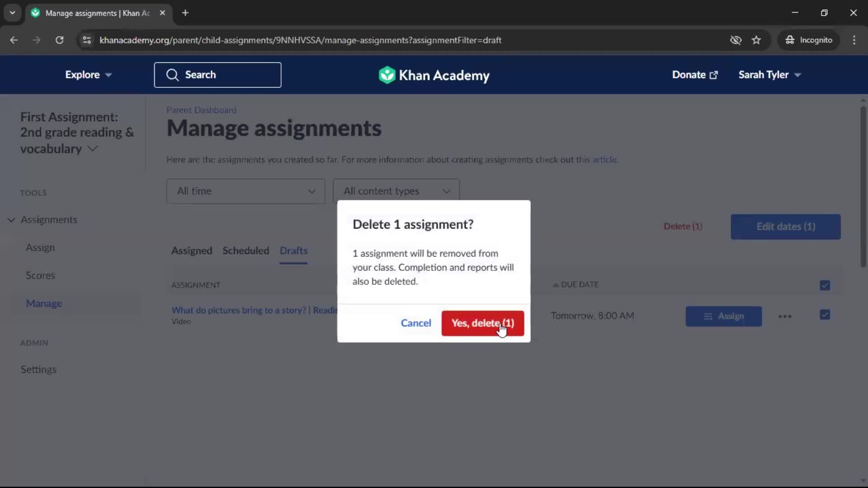Click the search magnifier icon
Image resolution: width=868 pixels, height=488 pixels.
(x=172, y=75)
